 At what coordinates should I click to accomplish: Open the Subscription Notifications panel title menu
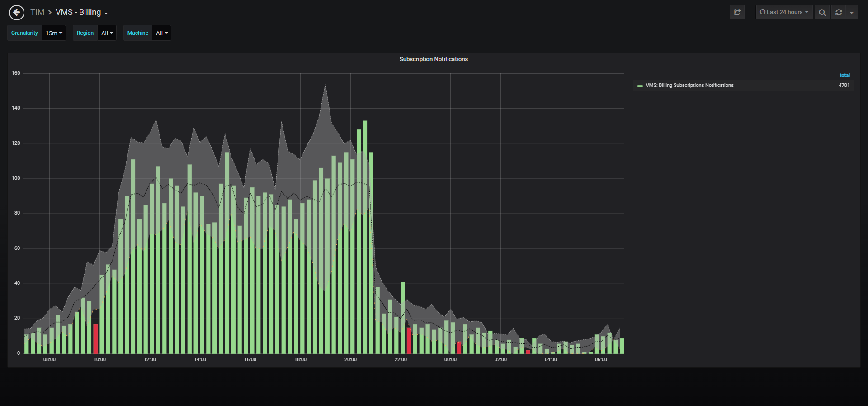click(x=434, y=59)
